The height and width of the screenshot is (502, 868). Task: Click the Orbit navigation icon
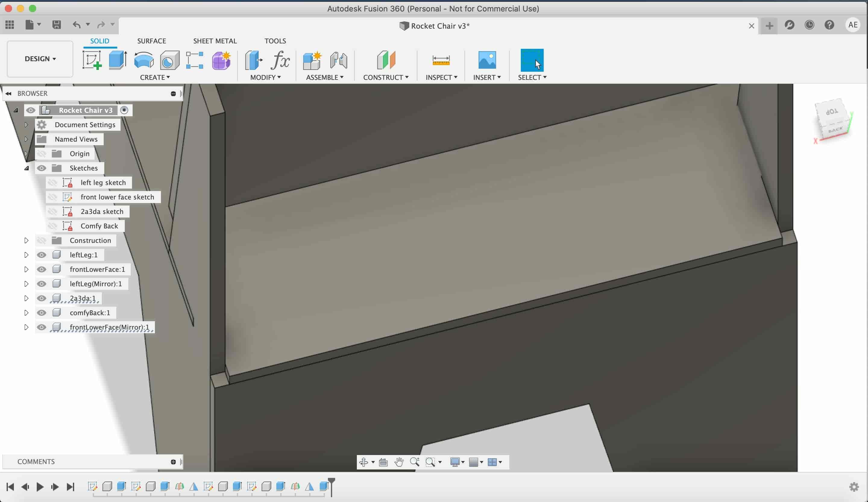[x=364, y=462]
